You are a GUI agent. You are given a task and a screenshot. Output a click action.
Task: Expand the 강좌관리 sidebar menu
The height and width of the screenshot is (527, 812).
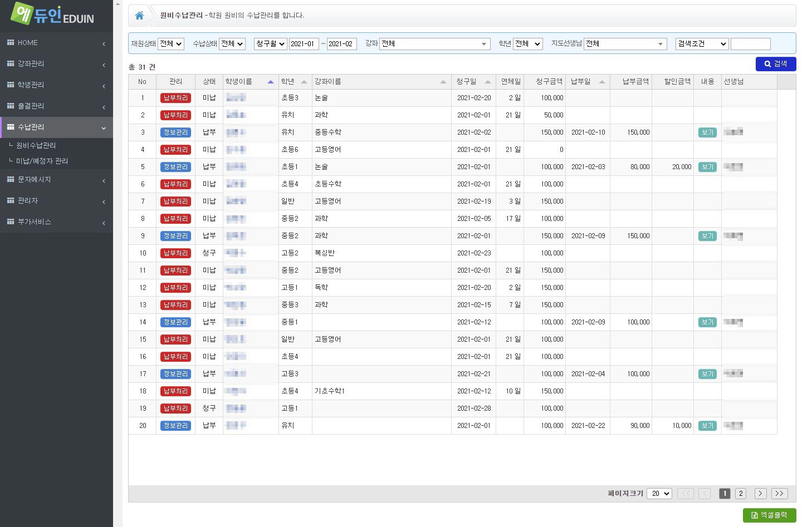tap(104, 65)
